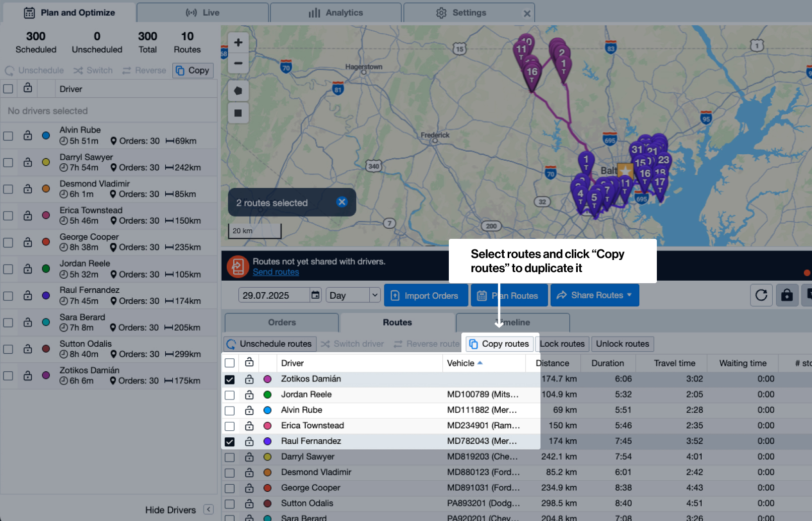Toggle lock icon for Jordan Reele route row
The width and height of the screenshot is (812, 521).
[x=249, y=395]
